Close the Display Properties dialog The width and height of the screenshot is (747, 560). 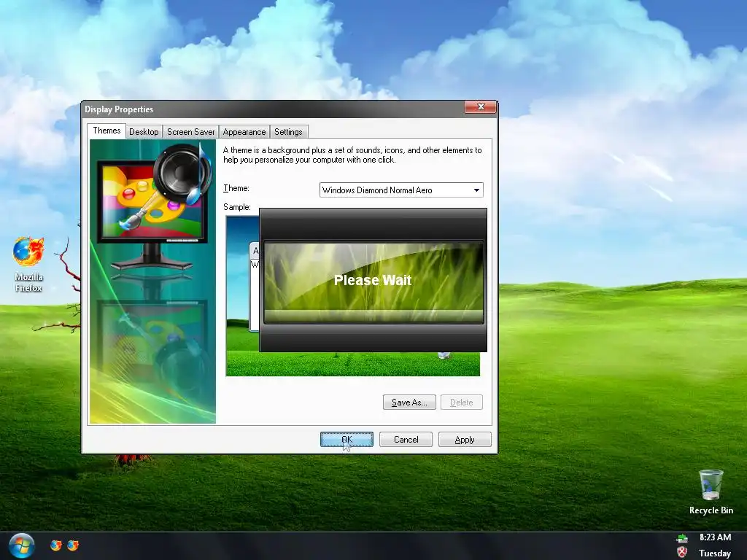[481, 107]
